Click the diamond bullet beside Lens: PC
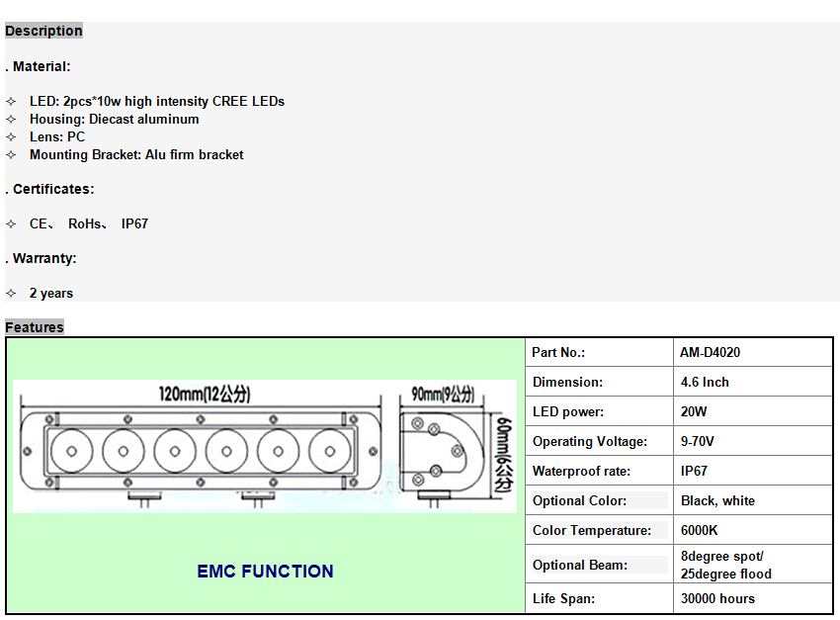This screenshot has width=840, height=620. point(11,137)
